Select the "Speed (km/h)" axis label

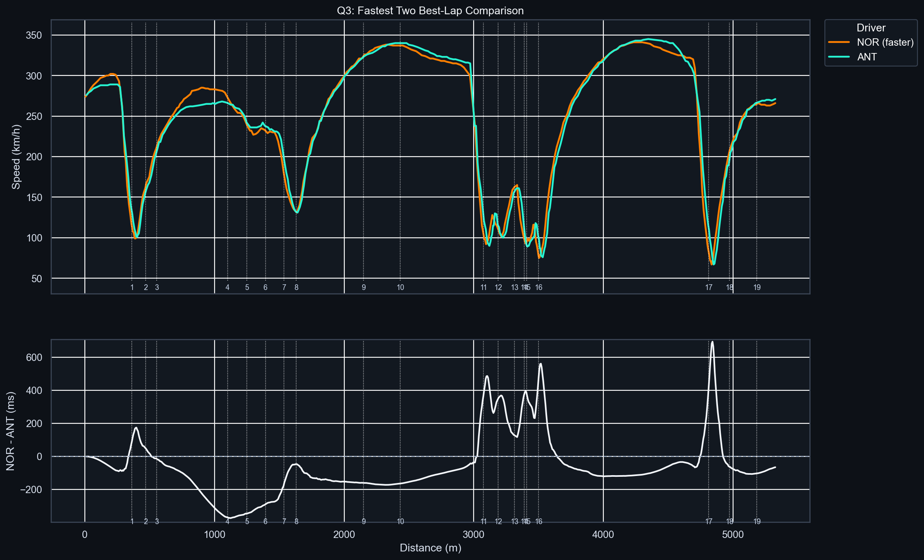[16, 157]
